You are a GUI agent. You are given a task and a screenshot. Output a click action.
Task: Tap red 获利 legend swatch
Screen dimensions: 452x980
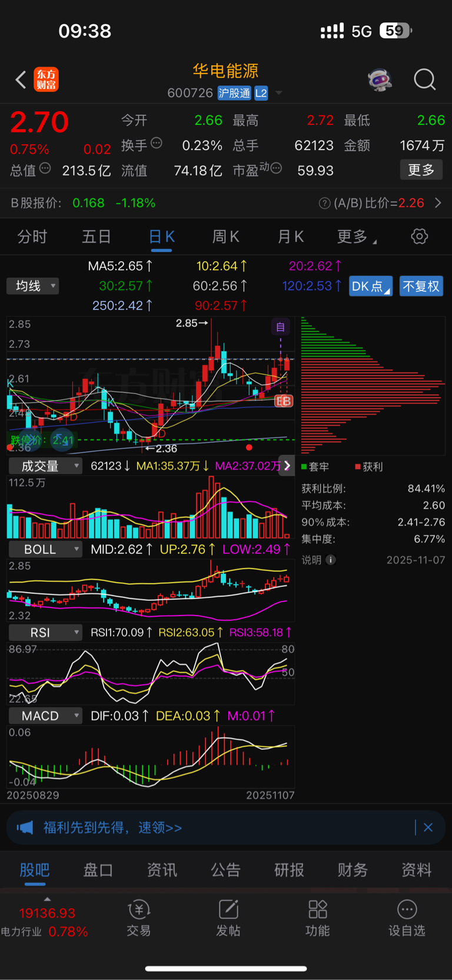click(x=358, y=467)
